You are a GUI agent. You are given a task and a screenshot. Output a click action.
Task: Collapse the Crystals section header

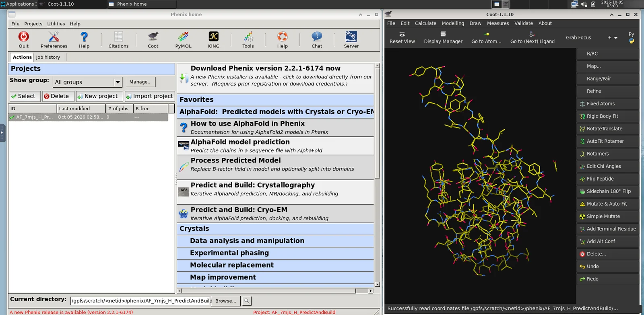pos(275,229)
